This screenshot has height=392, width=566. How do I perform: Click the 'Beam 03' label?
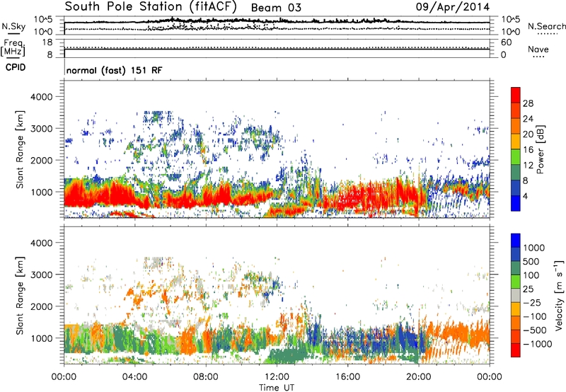coord(276,8)
